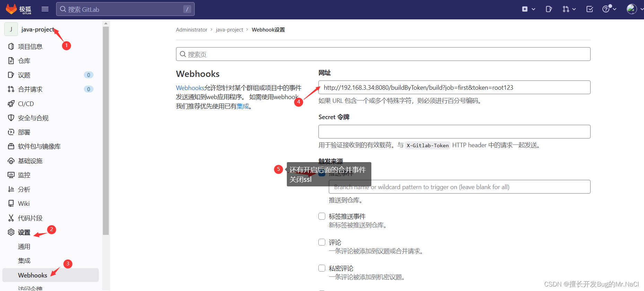Click the blue Webhooks help link
Screen dimensions: 644x291
[190, 88]
